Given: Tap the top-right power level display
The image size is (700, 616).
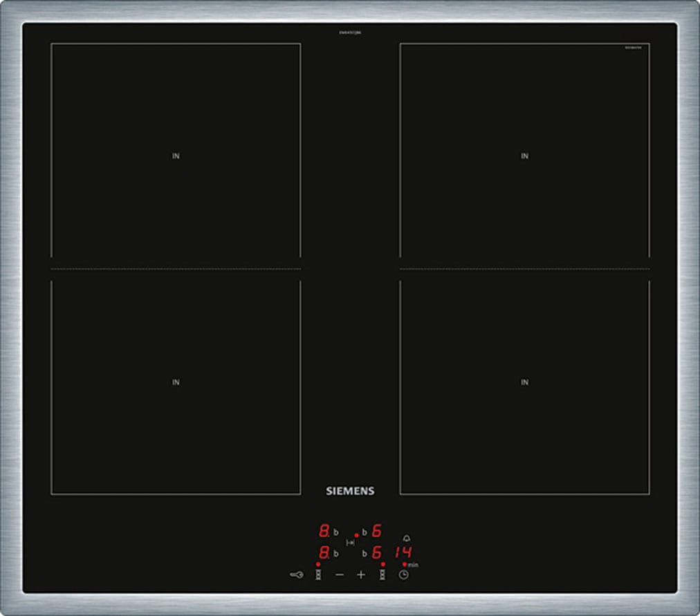Looking at the screenshot, I should tap(377, 532).
